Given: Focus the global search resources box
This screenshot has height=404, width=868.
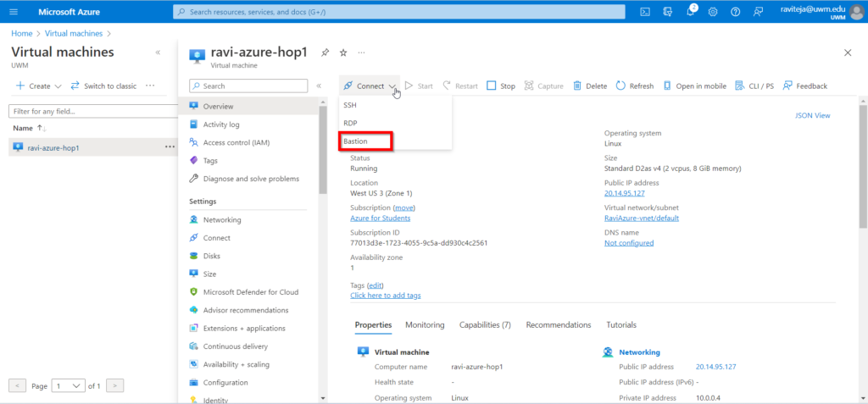Looking at the screenshot, I should (x=399, y=12).
